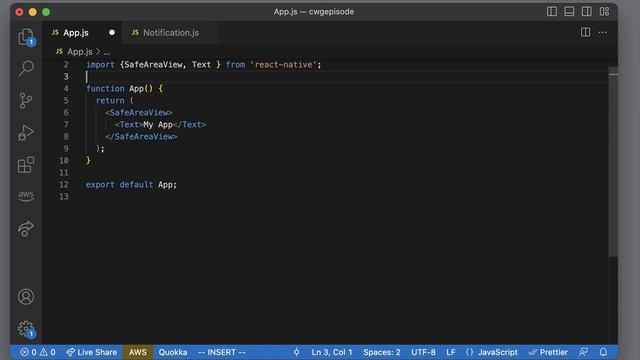Image resolution: width=640 pixels, height=360 pixels.
Task: Click Ln 3, Col 1 go-to-line indicator
Action: pyautogui.click(x=332, y=352)
